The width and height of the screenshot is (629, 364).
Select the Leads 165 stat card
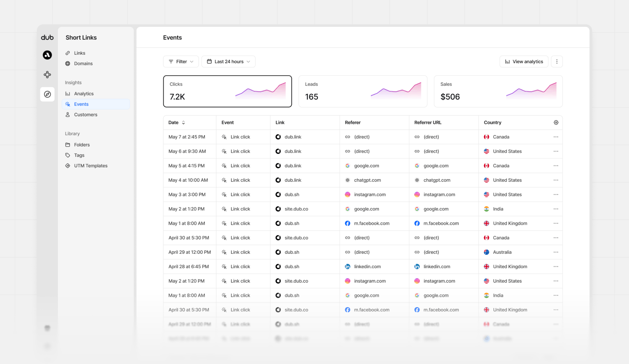363,91
